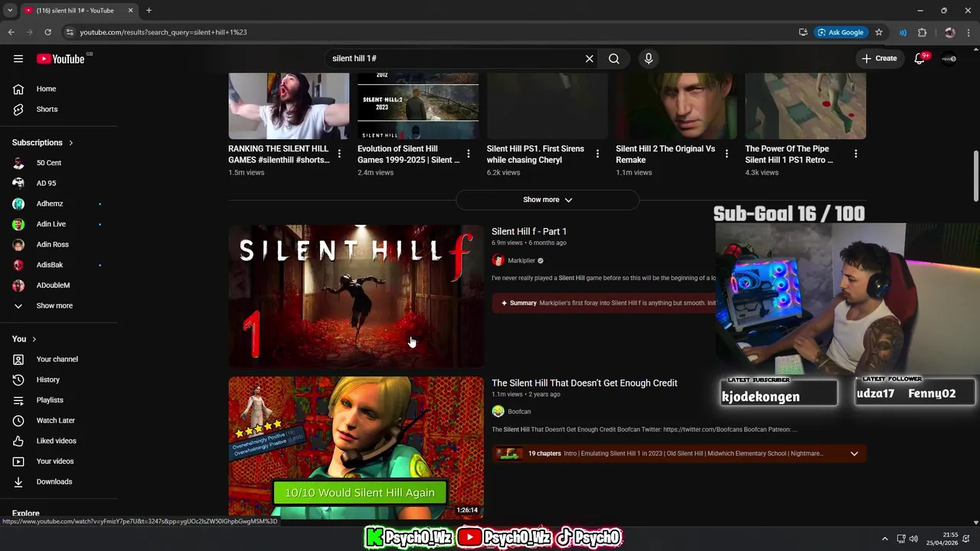980x551 pixels.
Task: Open Adin Live channel
Action: point(51,223)
